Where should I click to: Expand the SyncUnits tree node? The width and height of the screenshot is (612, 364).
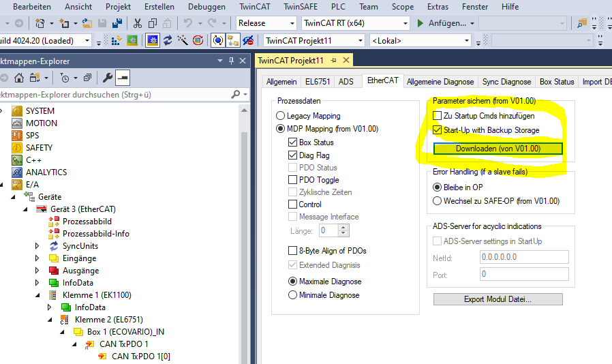click(x=37, y=245)
